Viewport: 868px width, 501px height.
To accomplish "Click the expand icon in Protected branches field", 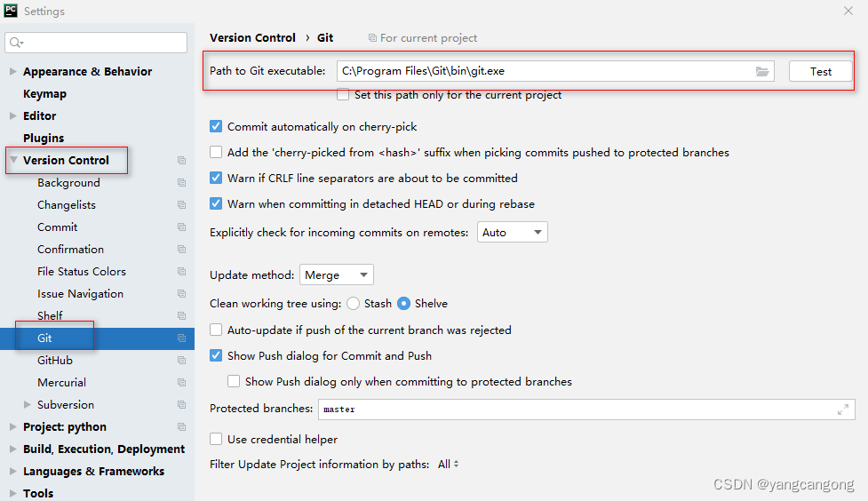I will coord(842,410).
